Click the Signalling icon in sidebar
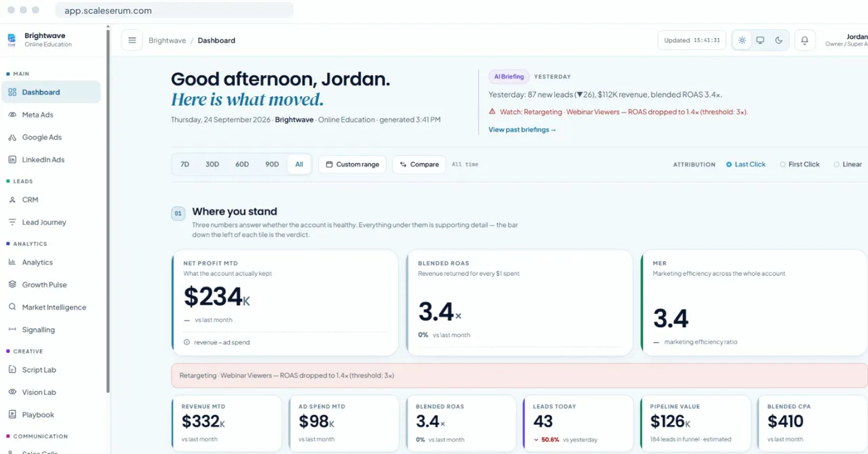The image size is (868, 454). [12, 329]
